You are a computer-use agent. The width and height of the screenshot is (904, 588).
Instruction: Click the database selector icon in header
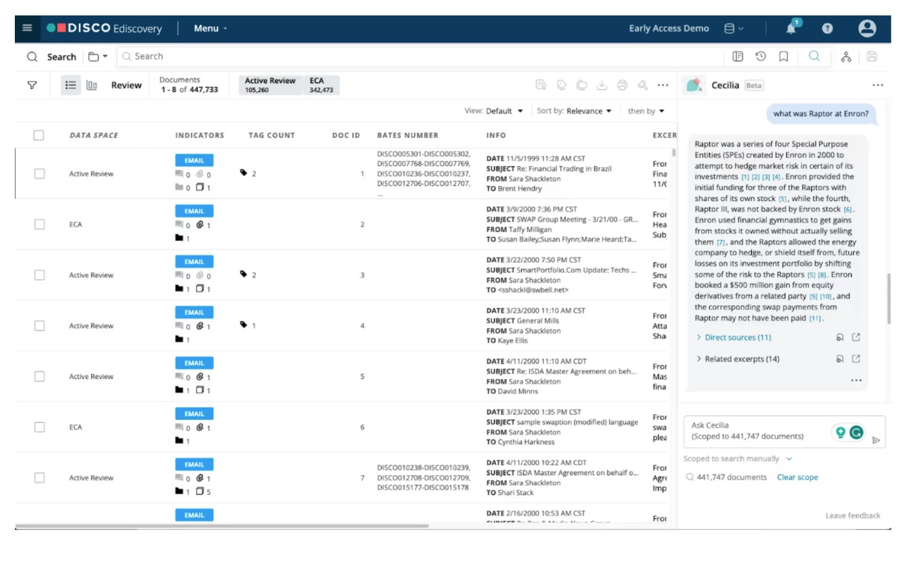click(734, 29)
